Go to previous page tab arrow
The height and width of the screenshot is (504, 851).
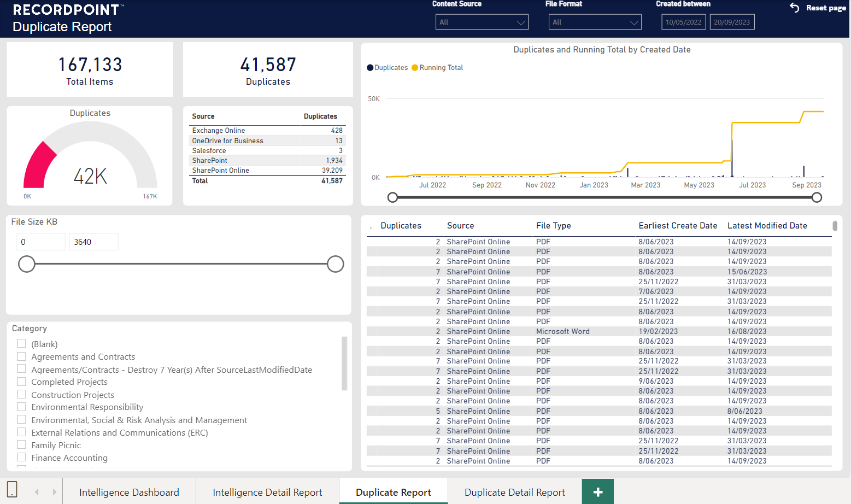37,492
